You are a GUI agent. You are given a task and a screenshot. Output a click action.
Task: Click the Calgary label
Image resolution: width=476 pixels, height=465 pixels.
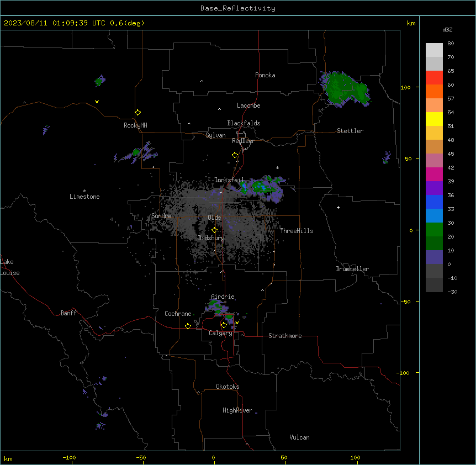click(221, 333)
